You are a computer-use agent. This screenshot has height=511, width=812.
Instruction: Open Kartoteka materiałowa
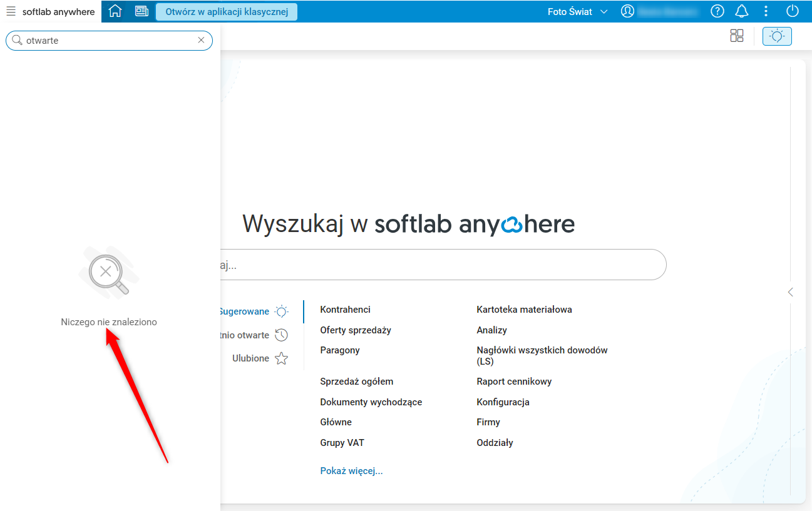pos(524,310)
